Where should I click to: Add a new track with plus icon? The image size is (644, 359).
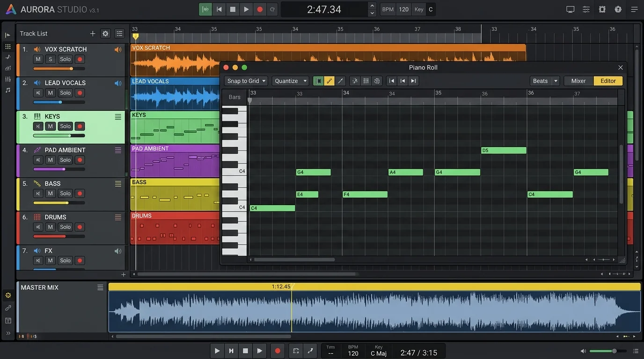[93, 34]
